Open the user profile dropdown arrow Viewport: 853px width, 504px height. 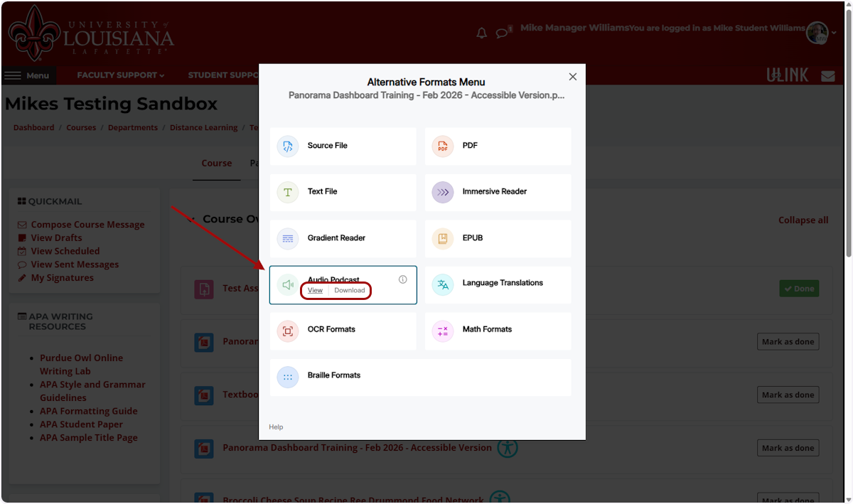point(835,33)
